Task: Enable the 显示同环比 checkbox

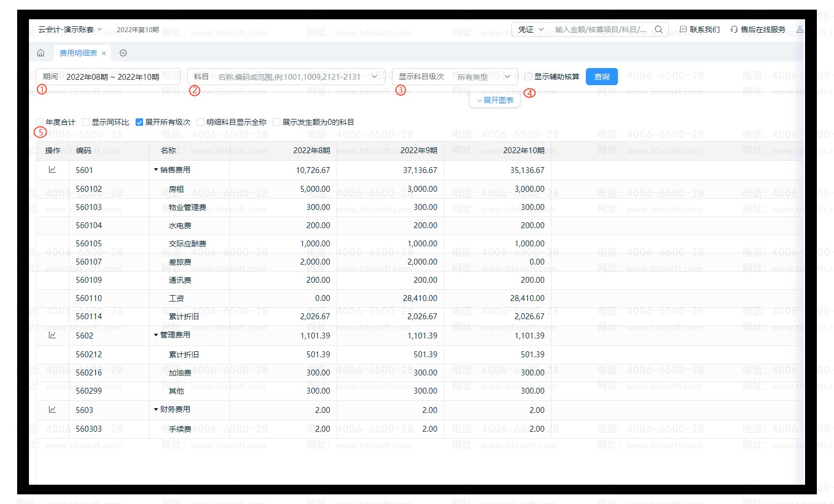Action: coord(86,122)
